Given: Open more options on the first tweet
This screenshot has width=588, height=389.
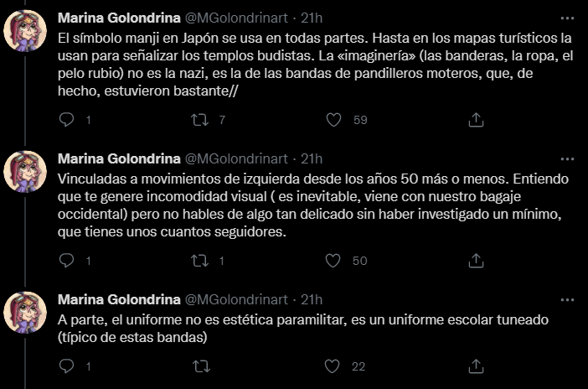Looking at the screenshot, I should 570,17.
